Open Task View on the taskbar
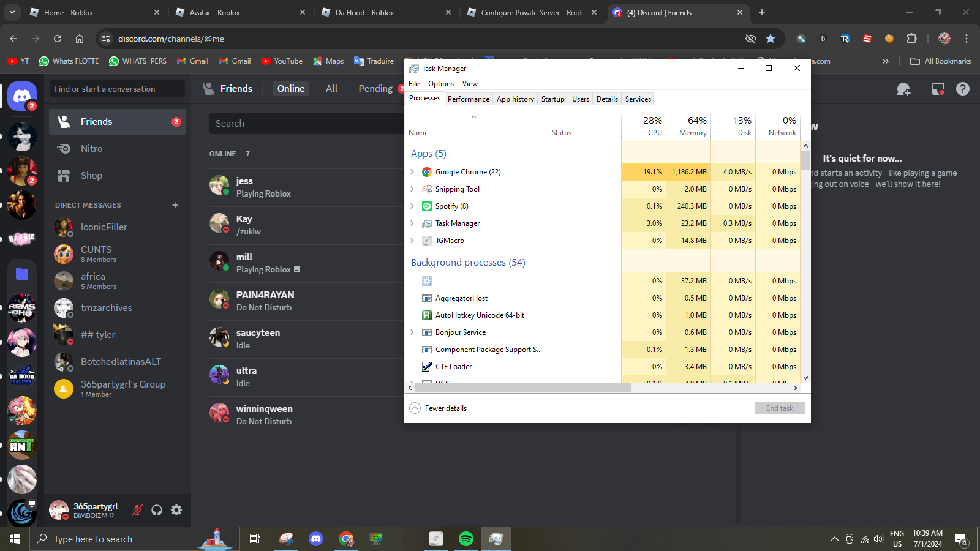 [x=255, y=539]
